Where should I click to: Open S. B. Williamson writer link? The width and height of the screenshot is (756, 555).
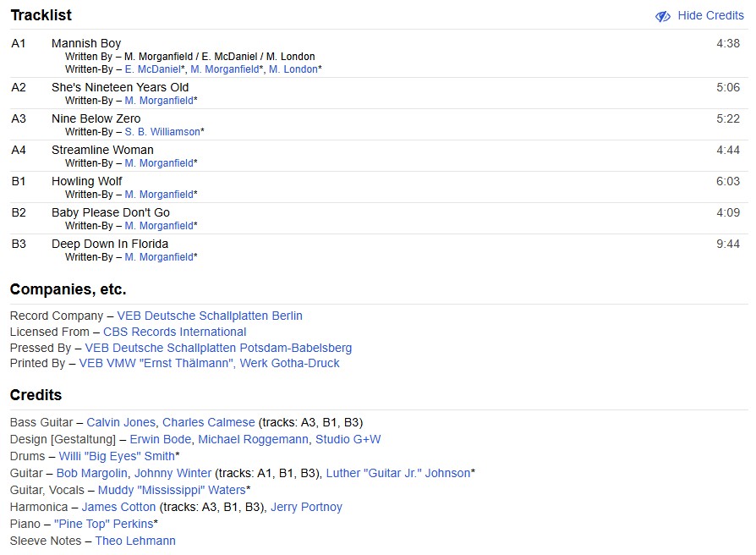tap(162, 132)
